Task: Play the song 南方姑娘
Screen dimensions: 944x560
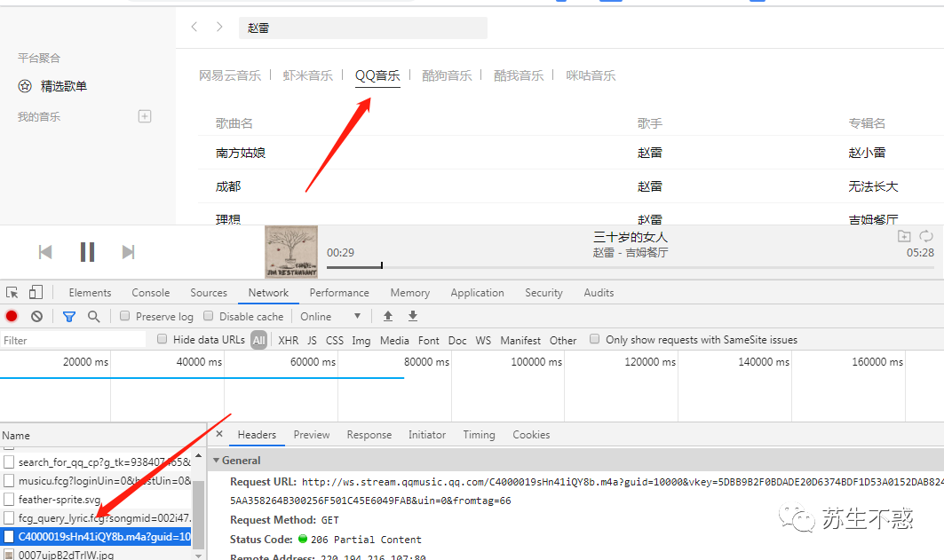Action: point(241,153)
